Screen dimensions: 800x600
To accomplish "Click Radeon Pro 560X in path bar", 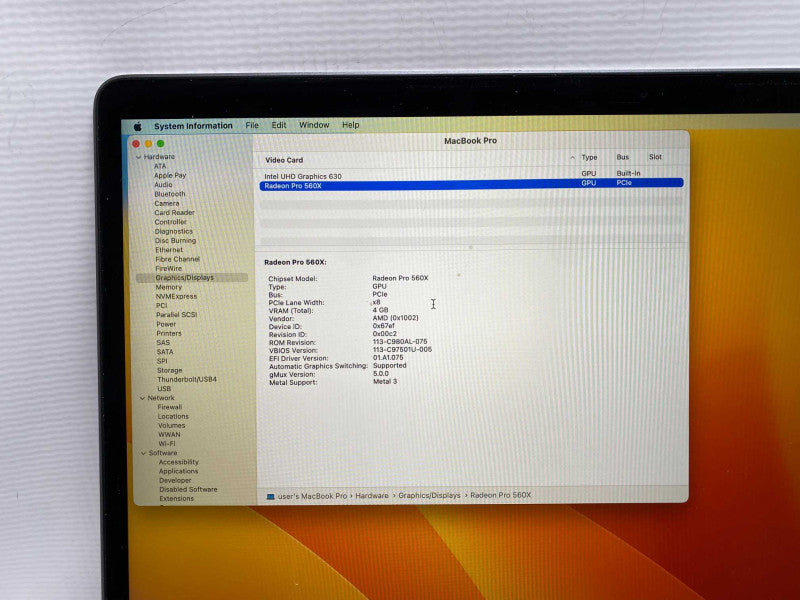I will pyautogui.click(x=501, y=495).
